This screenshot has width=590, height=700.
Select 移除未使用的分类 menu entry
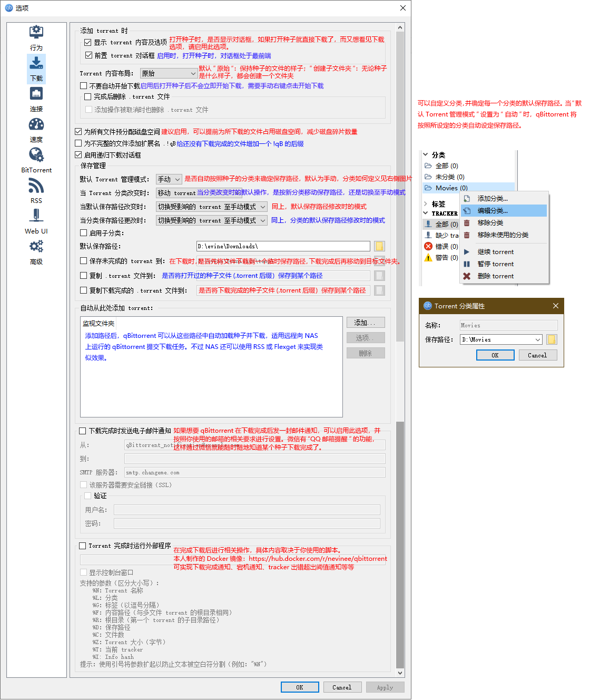point(503,235)
